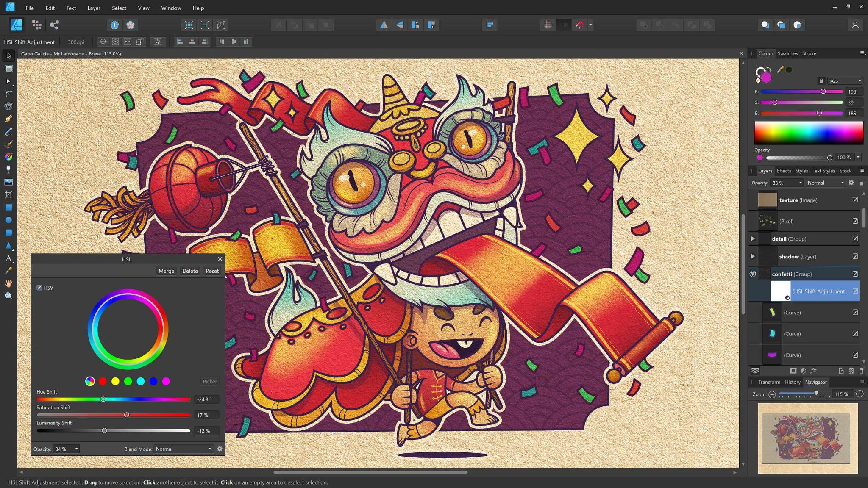Click the Merge button in HSL dialog
This screenshot has height=488, width=868.
[x=166, y=271]
